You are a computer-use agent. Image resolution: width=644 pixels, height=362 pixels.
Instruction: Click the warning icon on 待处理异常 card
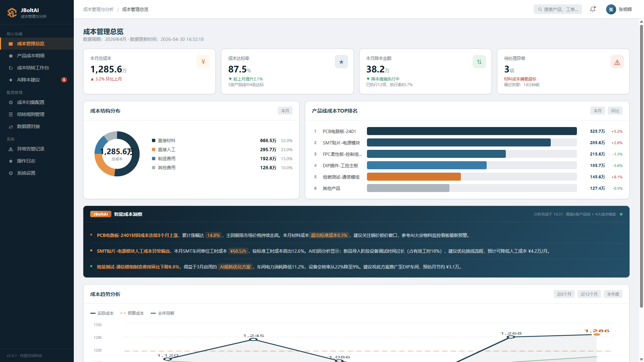coord(617,62)
